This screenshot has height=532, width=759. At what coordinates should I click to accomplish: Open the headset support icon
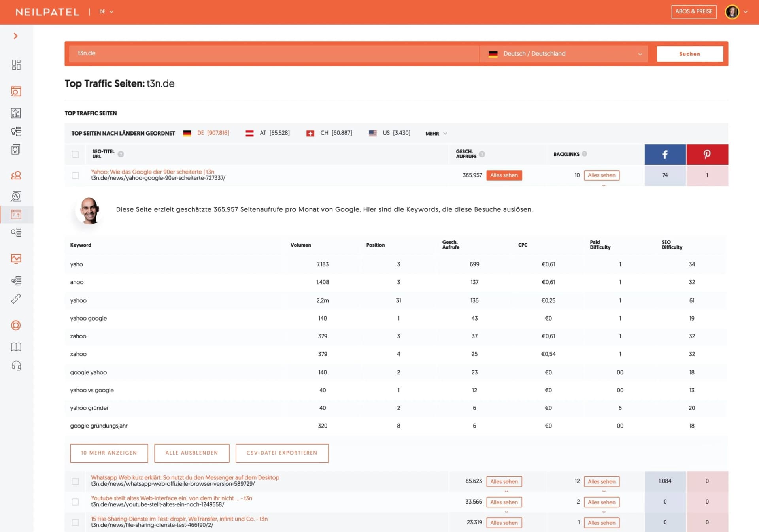[16, 366]
